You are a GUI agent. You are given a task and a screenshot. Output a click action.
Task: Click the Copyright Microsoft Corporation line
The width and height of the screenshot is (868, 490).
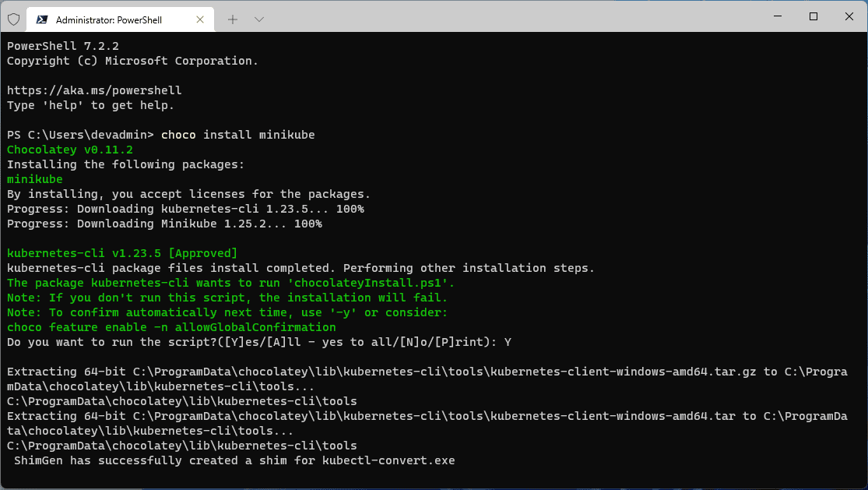[132, 60]
